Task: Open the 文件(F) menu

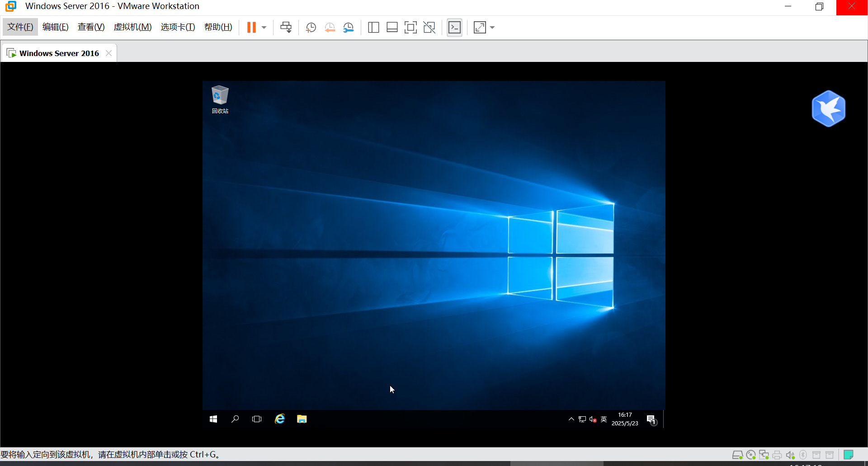Action: [x=20, y=27]
